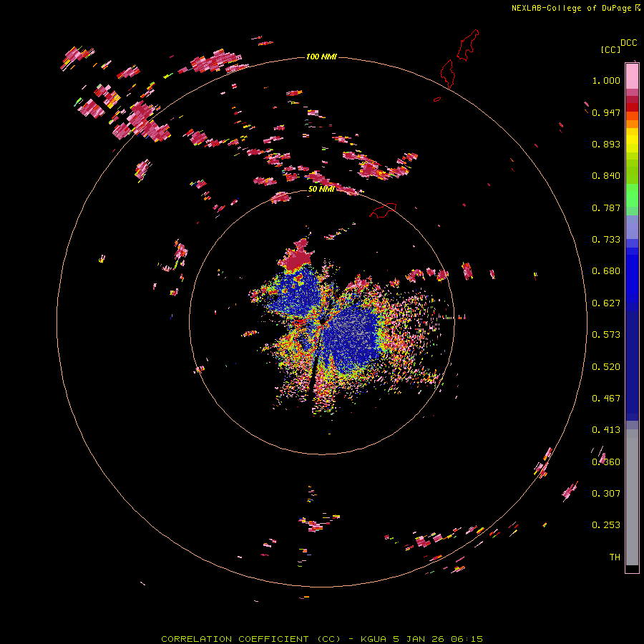Click the 0.413 scale value

(x=606, y=430)
